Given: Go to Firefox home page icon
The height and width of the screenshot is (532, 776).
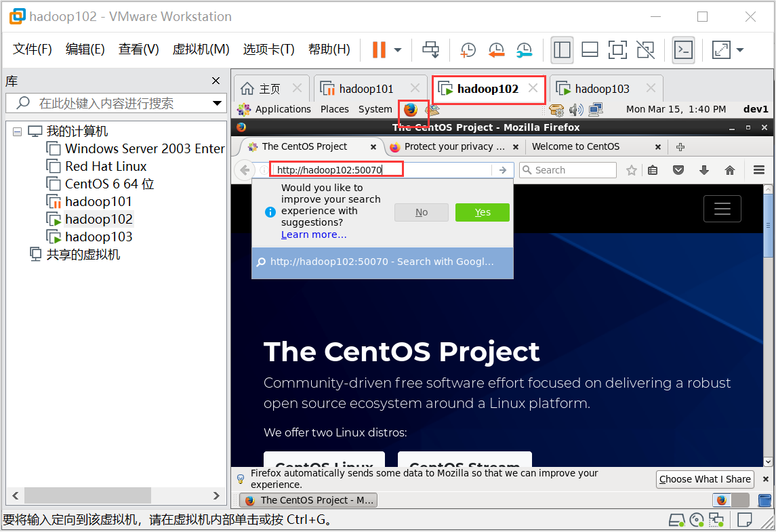Looking at the screenshot, I should (729, 170).
